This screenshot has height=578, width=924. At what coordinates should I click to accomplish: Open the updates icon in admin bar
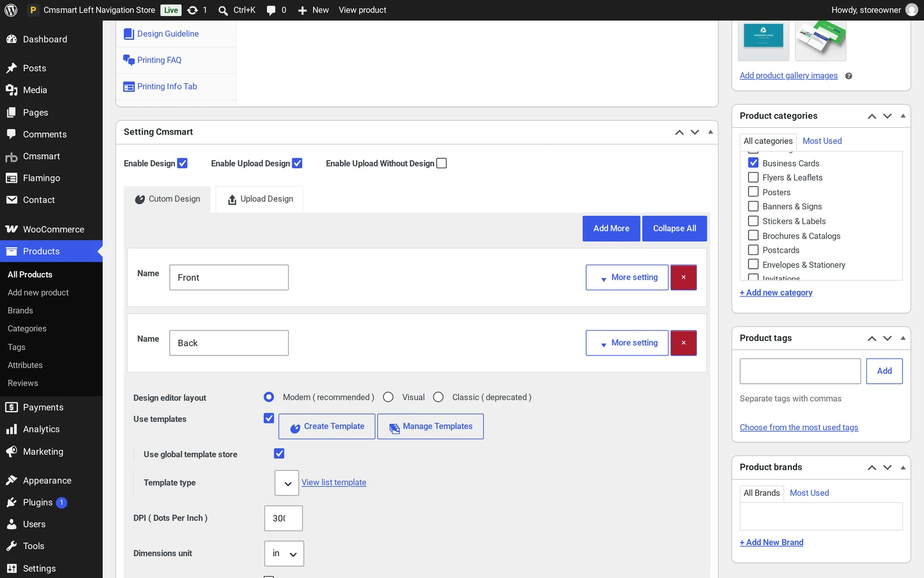pos(193,10)
